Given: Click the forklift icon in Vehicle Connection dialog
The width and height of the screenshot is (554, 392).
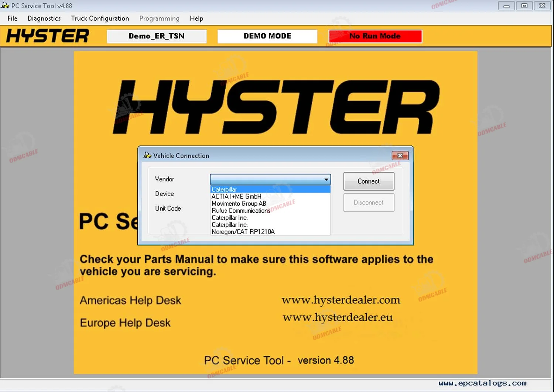Looking at the screenshot, I should click(147, 156).
